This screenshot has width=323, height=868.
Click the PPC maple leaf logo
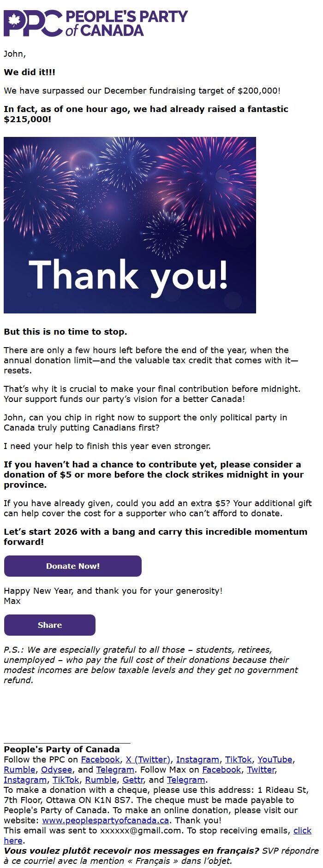(15, 21)
